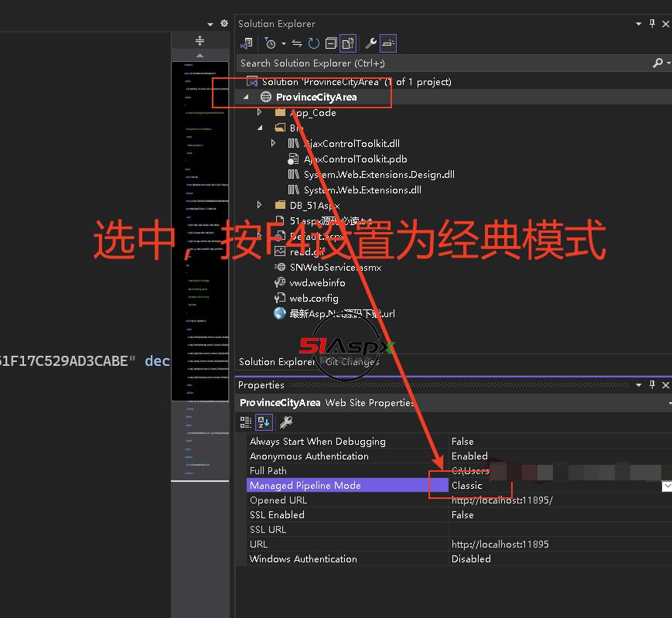The width and height of the screenshot is (672, 618).
Task: Open Property Pages wrench in Properties panel
Action: click(285, 422)
